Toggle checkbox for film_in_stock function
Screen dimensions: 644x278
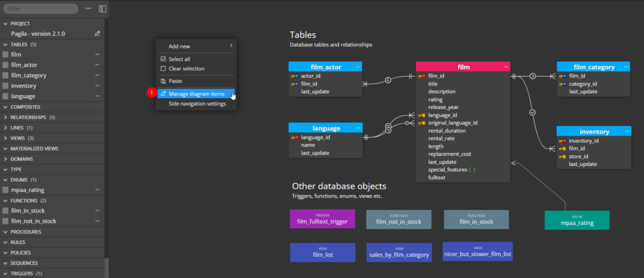pos(5,211)
